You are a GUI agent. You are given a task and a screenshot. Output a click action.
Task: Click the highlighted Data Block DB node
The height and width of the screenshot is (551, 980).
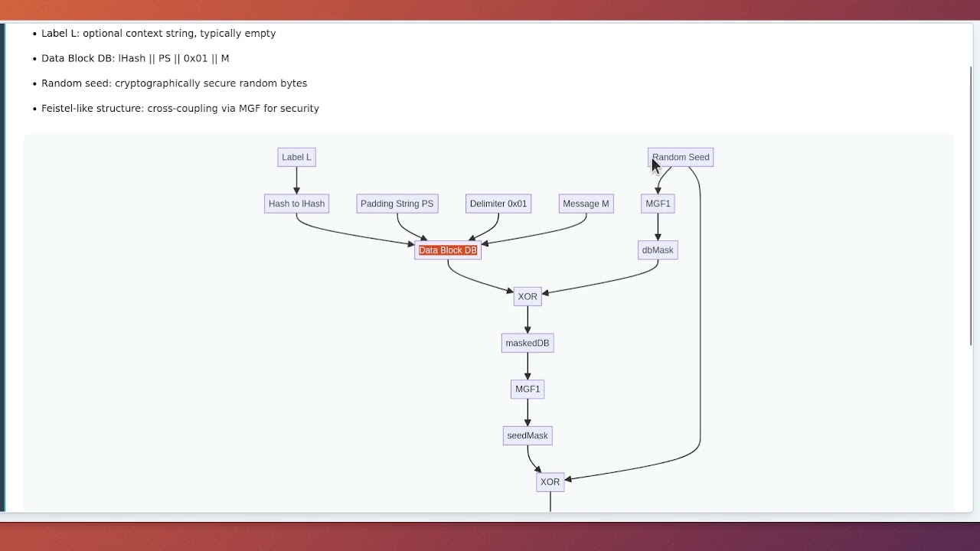pos(448,250)
